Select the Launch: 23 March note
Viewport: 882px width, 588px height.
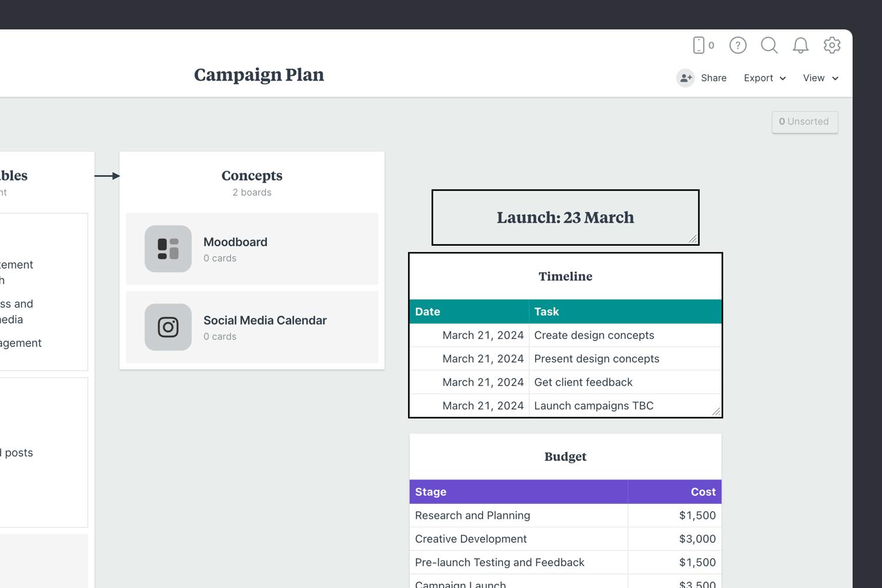click(x=565, y=217)
